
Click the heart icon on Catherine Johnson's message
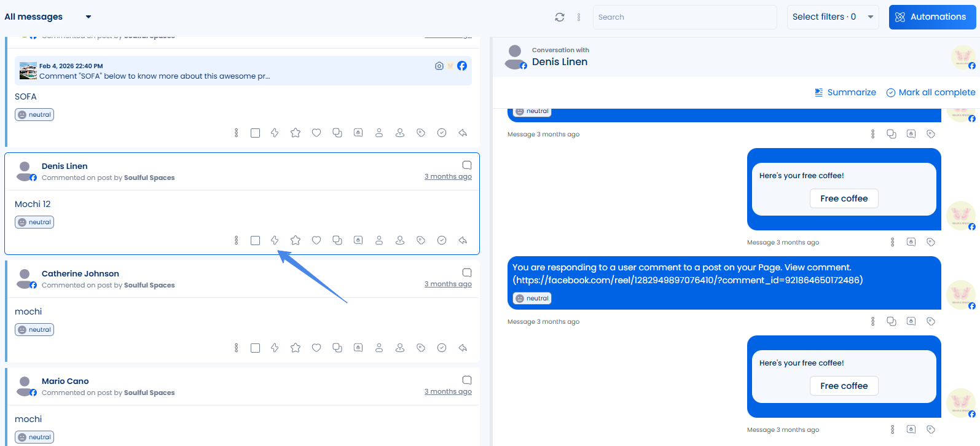(x=316, y=348)
